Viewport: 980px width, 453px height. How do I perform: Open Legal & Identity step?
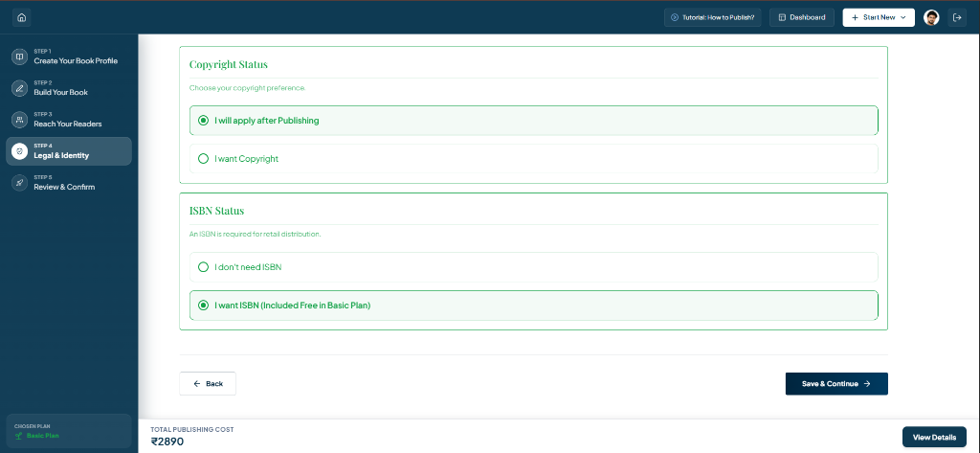point(69,151)
